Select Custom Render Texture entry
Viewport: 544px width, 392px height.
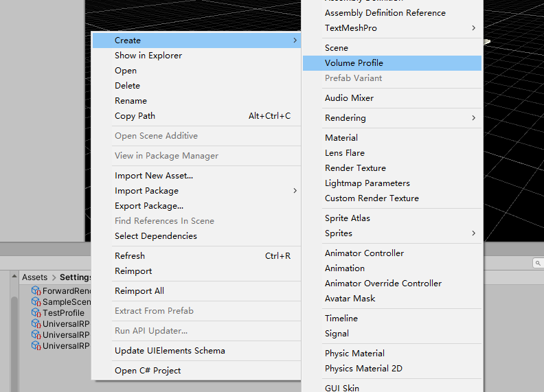tap(392, 198)
